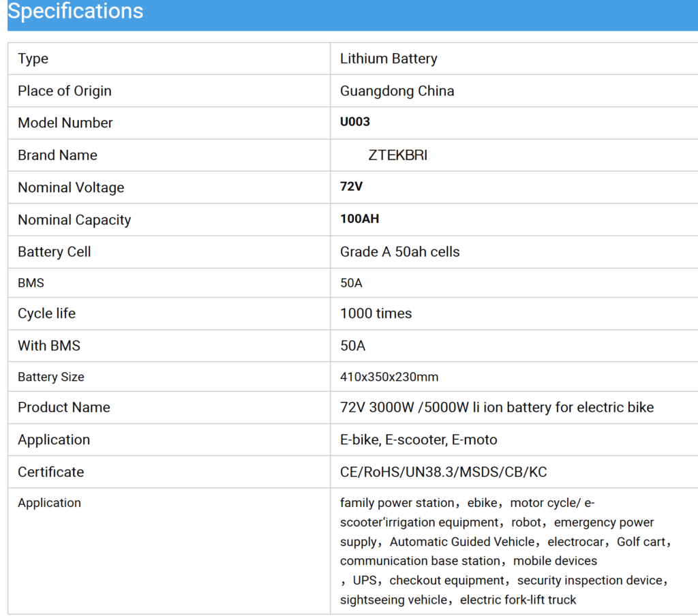Click the Nominal Capacity label
698x616 pixels.
click(x=74, y=219)
